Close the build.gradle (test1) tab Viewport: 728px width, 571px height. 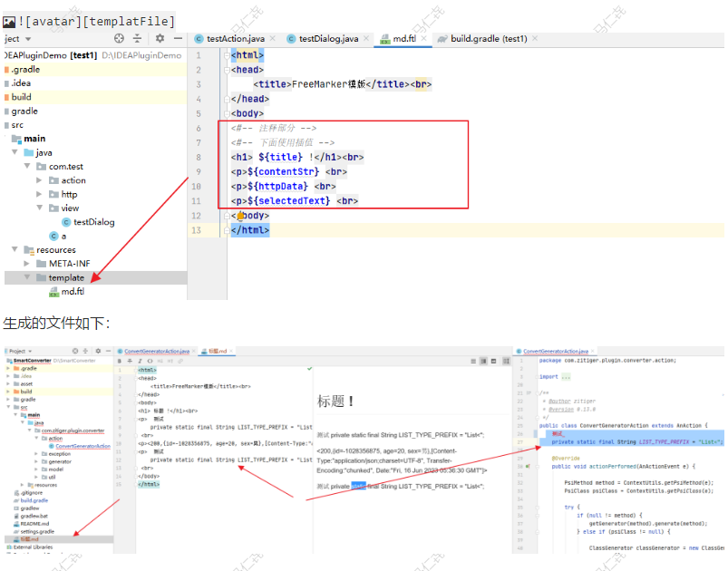pos(535,39)
